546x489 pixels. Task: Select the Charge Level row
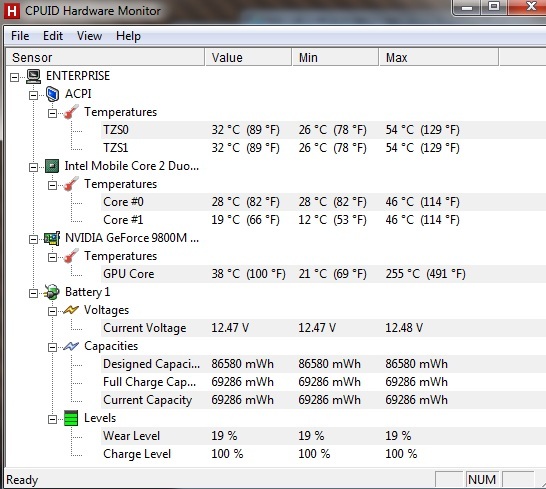coord(323,454)
